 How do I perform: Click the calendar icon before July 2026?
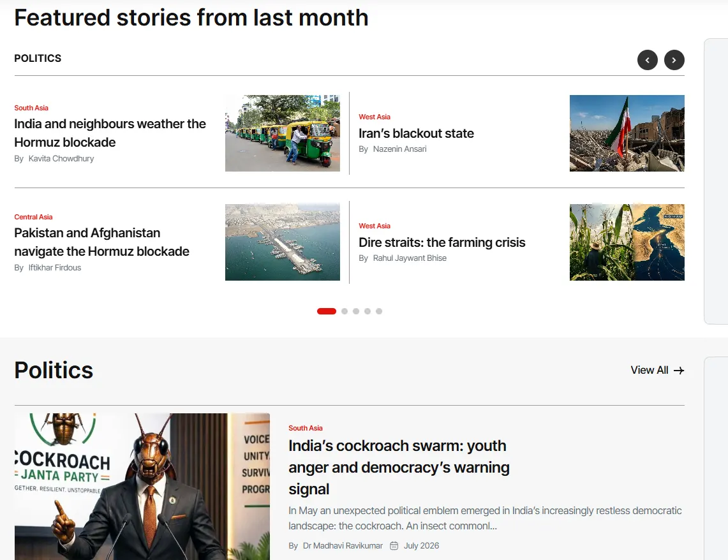394,545
